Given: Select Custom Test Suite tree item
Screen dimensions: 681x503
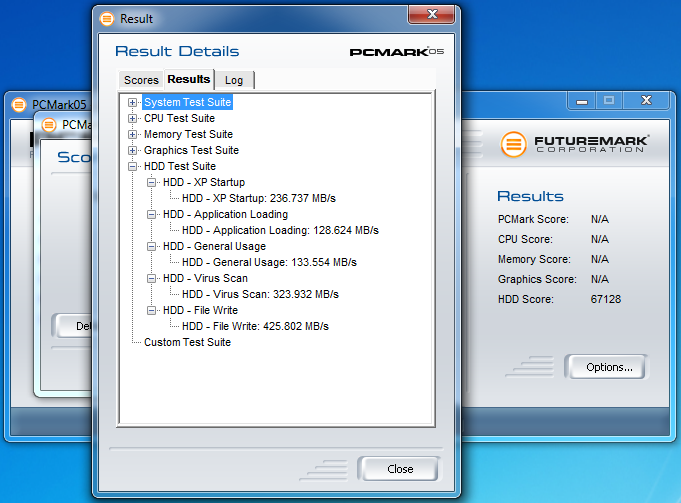Looking at the screenshot, I should pyautogui.click(x=187, y=342).
